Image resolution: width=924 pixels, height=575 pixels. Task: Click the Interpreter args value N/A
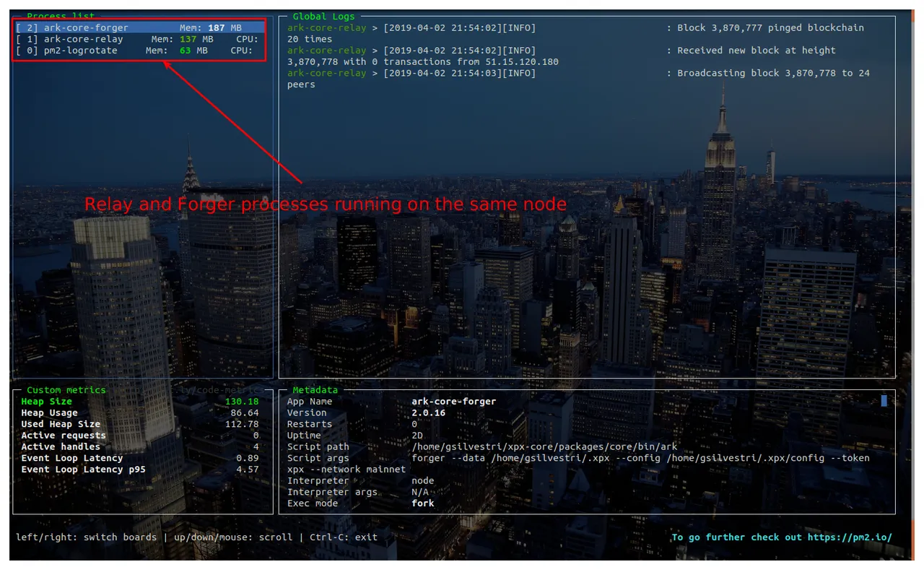click(x=420, y=492)
